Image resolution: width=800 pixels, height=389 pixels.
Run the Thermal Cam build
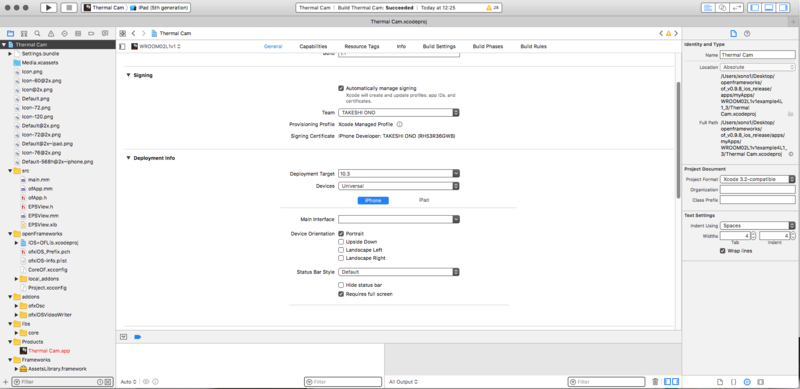48,8
